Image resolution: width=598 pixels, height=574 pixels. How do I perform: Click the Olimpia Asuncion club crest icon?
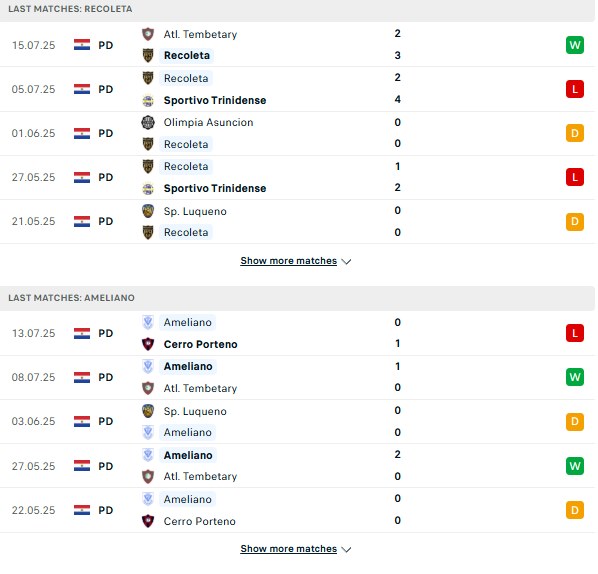click(148, 122)
